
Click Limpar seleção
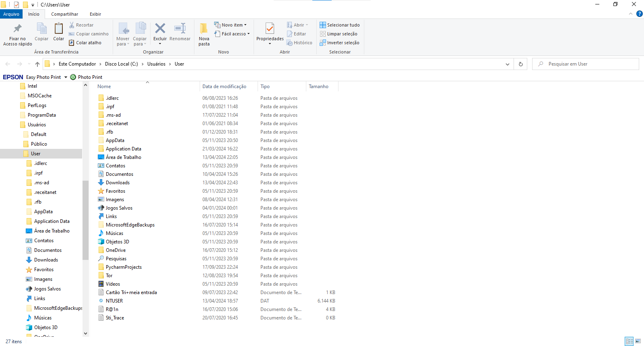click(339, 34)
